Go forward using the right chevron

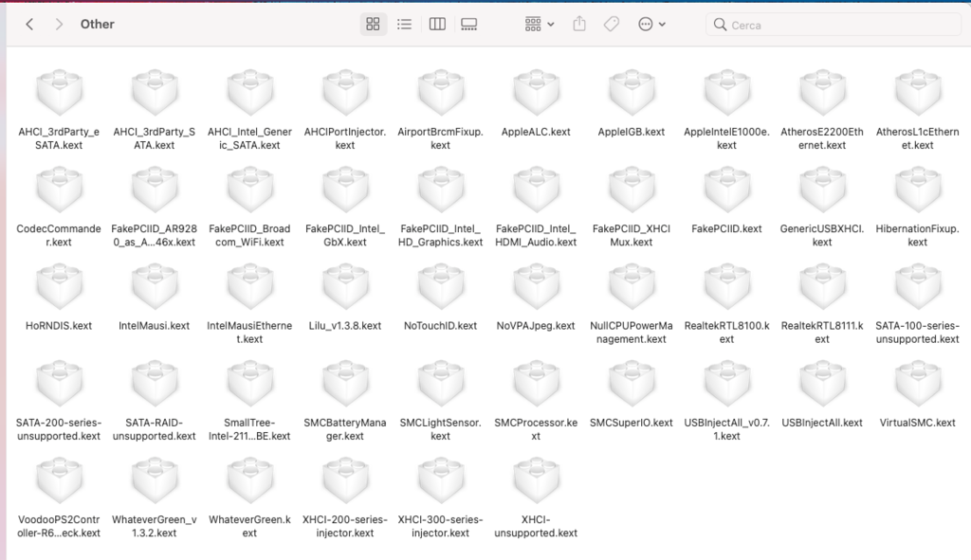click(x=59, y=24)
